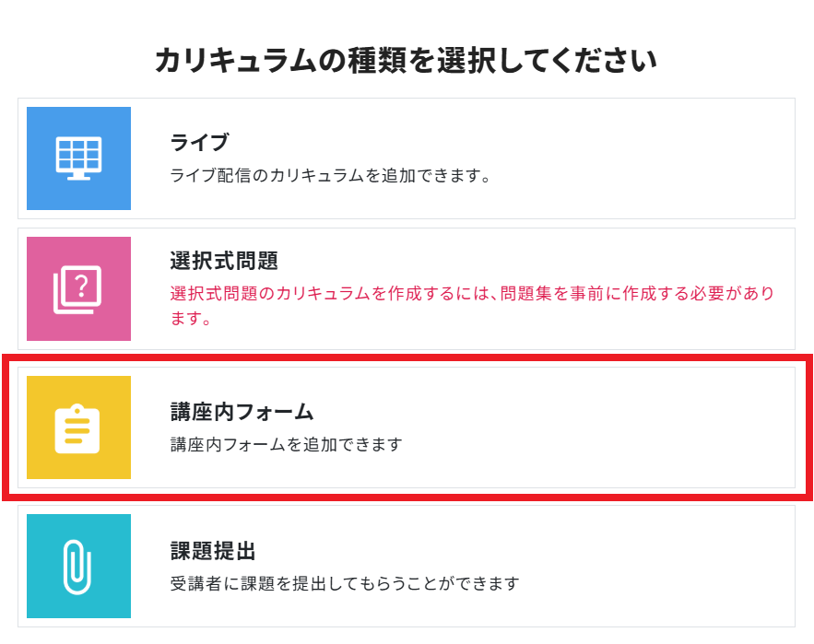The image size is (814, 644).
Task: Click the paperclip assignment icon
Action: 78,567
